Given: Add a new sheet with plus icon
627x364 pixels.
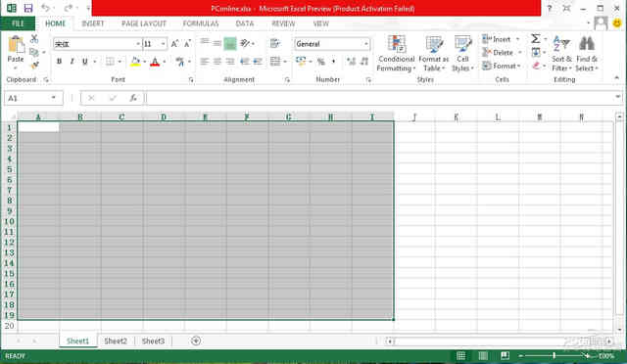Looking at the screenshot, I should click(x=196, y=341).
